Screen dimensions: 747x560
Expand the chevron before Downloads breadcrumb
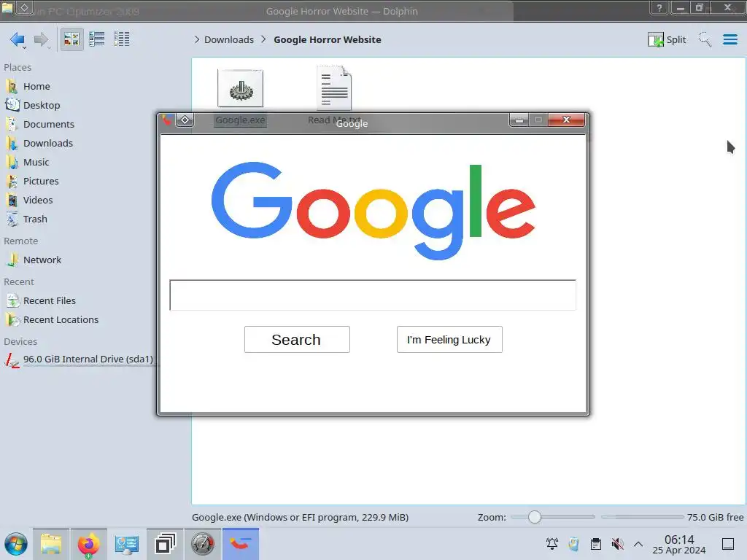click(x=197, y=39)
